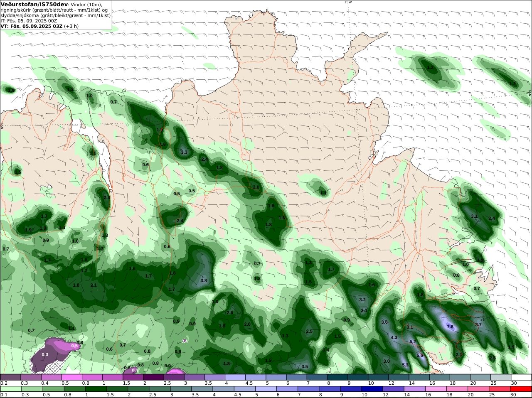The width and height of the screenshot is (532, 398).
Task: Click the '3.8' precipitation value on the map
Action: click(204, 281)
